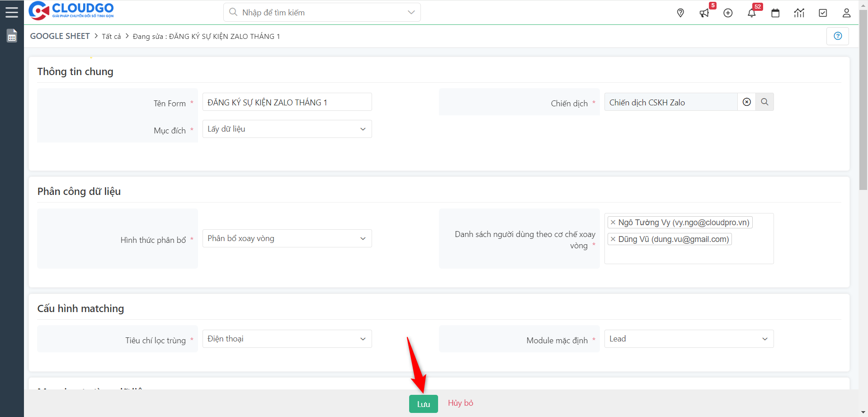Open the help question mark button

tap(838, 36)
